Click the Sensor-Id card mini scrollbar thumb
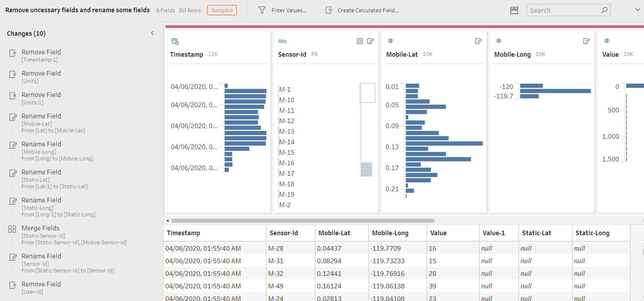 (367, 93)
